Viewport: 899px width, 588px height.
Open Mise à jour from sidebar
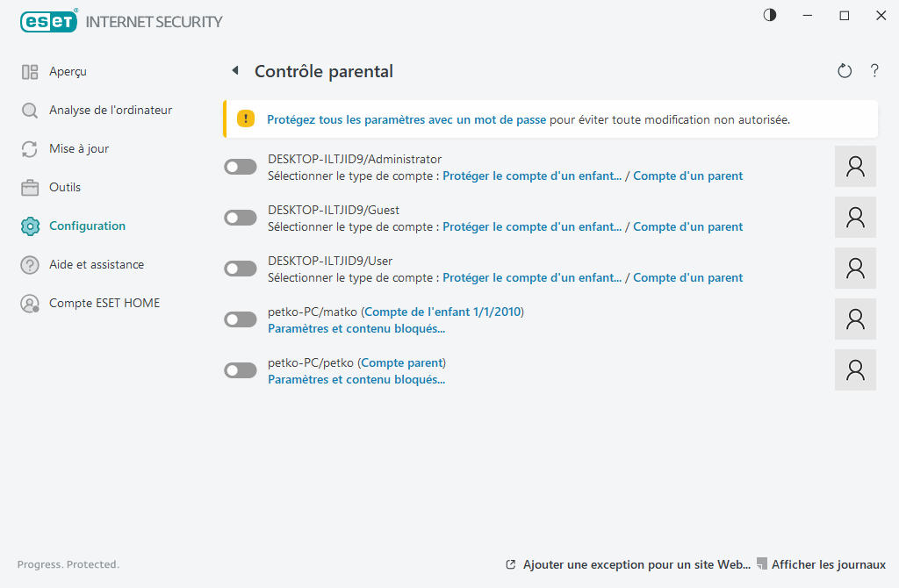tap(78, 148)
